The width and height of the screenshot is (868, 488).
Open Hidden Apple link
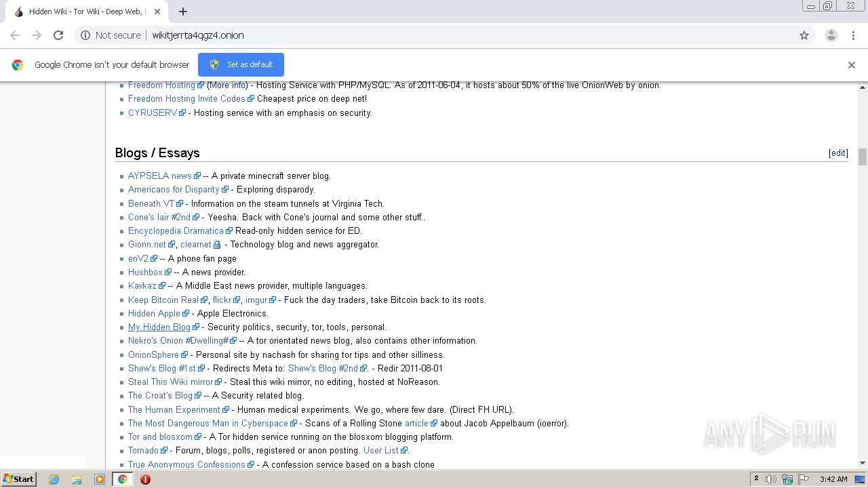[x=155, y=314]
